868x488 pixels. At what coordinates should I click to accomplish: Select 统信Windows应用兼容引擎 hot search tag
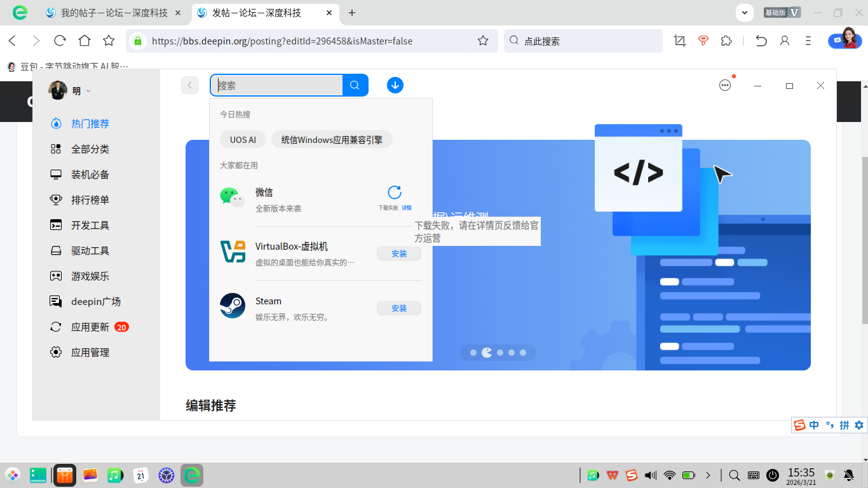(332, 140)
